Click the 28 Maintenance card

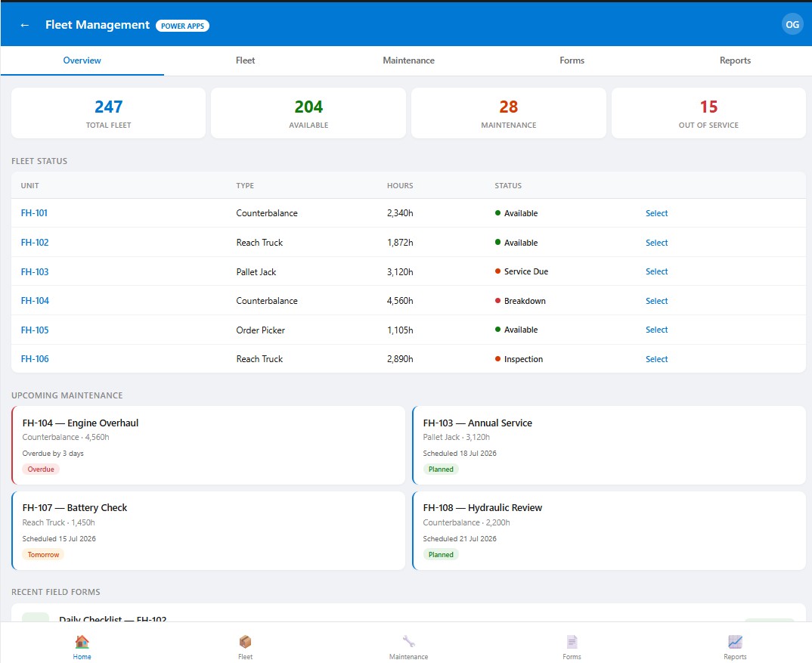pyautogui.click(x=509, y=113)
